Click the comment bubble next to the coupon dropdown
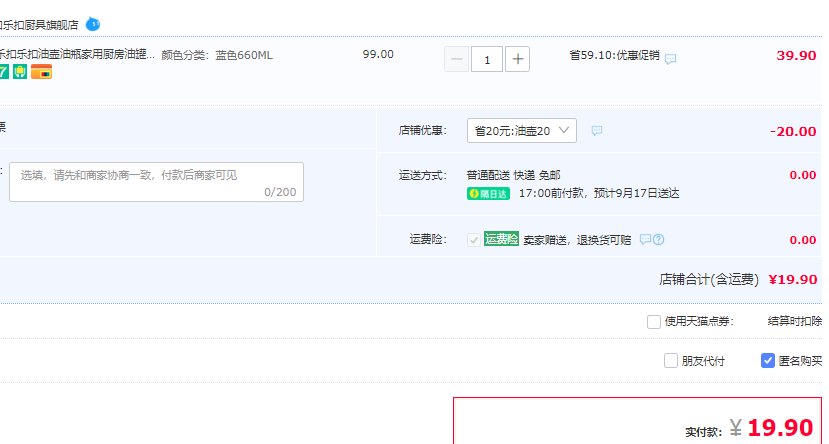This screenshot has width=829, height=444. pos(597,131)
